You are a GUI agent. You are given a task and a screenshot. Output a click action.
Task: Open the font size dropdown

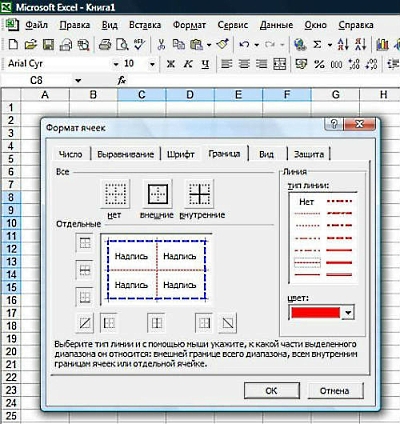point(152,64)
